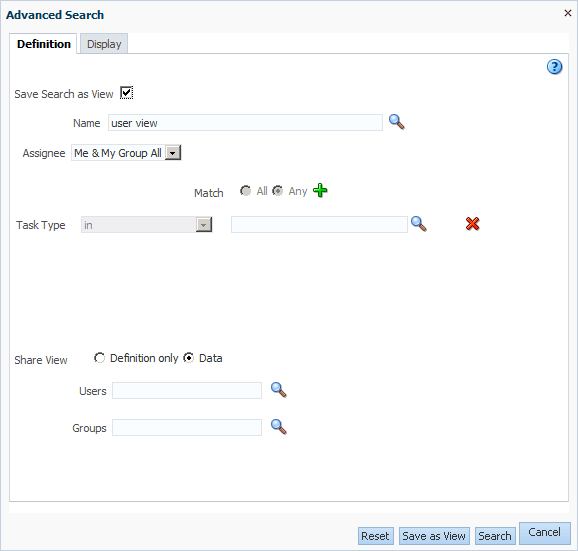Click the Save as View button
Viewport: 578px width, 551px height.
tap(434, 536)
